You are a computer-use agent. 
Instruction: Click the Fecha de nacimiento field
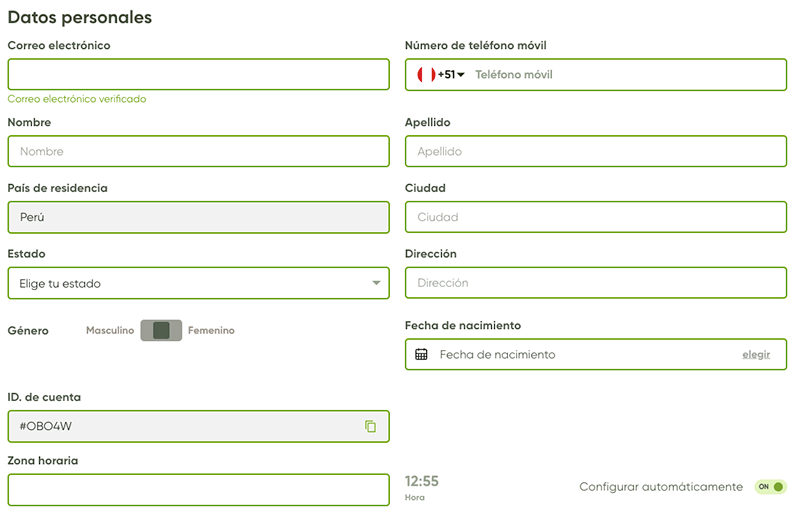click(x=580, y=354)
